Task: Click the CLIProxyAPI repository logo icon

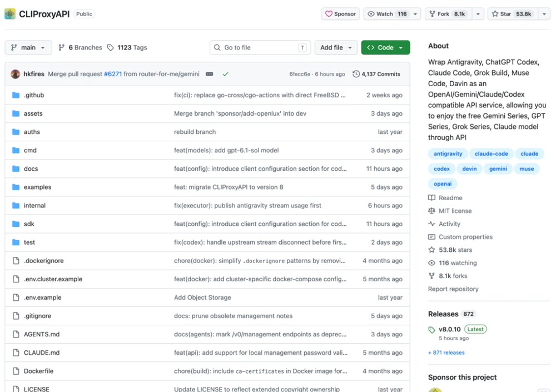Action: point(10,14)
